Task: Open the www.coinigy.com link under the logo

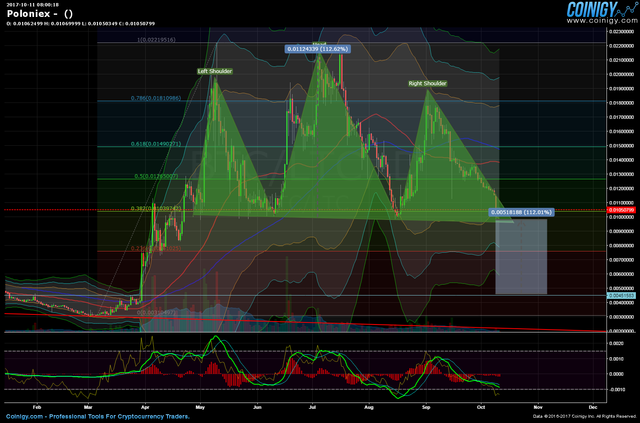Action: click(x=601, y=20)
